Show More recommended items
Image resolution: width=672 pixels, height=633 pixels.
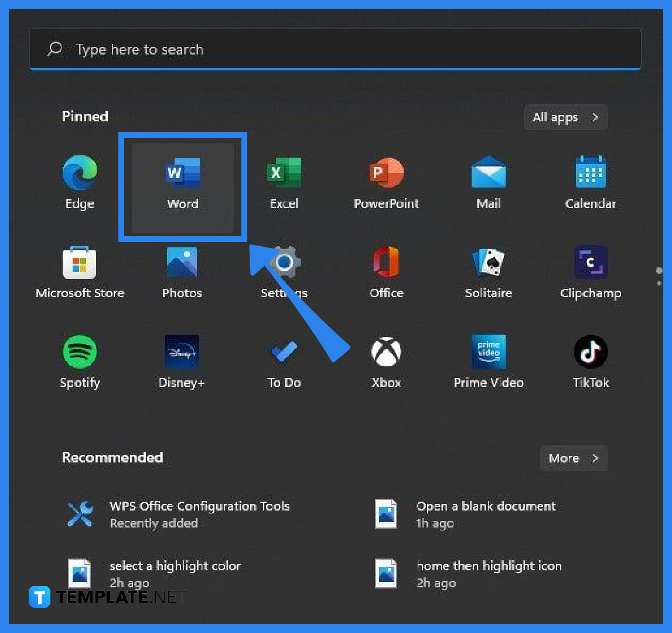574,458
